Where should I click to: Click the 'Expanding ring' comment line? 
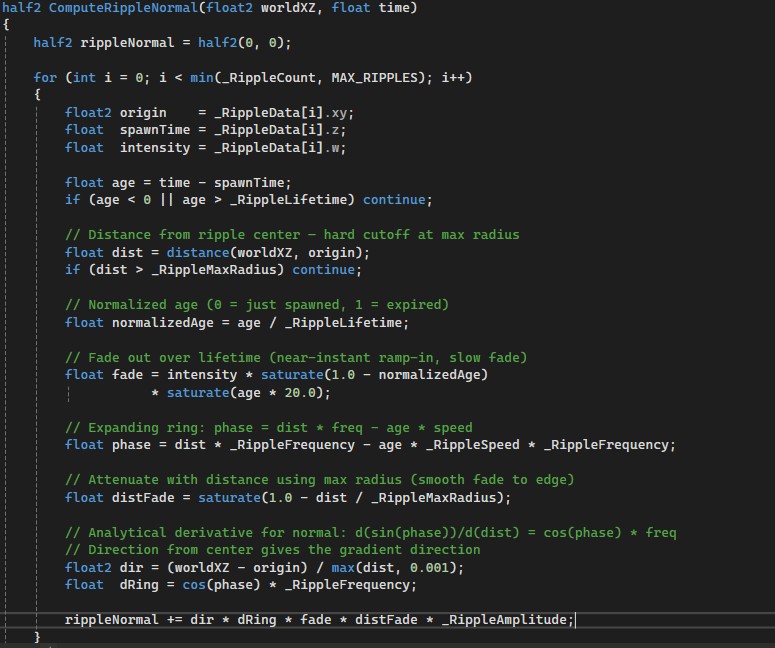point(269,428)
